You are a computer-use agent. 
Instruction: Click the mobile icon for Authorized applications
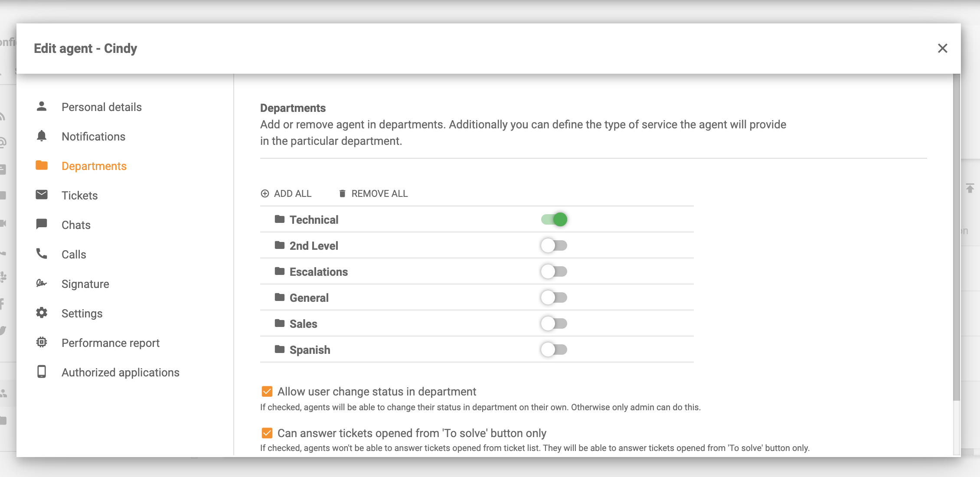(42, 372)
